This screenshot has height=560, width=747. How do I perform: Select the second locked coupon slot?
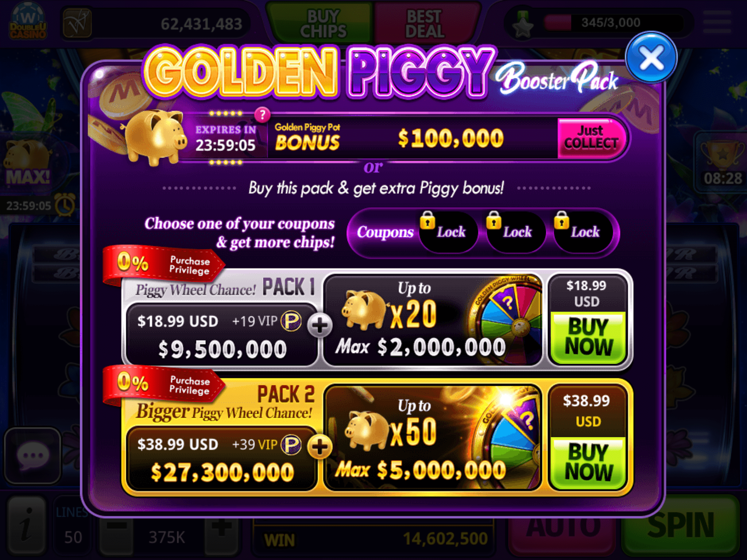[515, 232]
